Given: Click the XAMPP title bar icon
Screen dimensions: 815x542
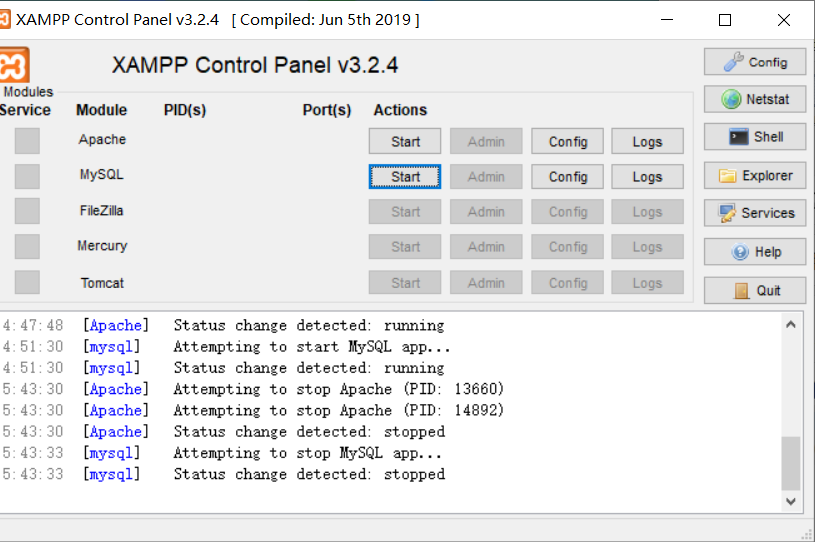Looking at the screenshot, I should 5,19.
